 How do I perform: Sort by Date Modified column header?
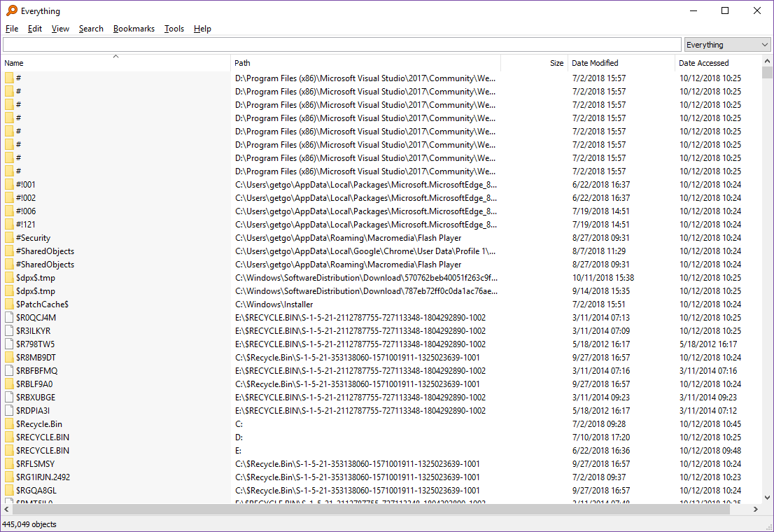click(x=621, y=63)
